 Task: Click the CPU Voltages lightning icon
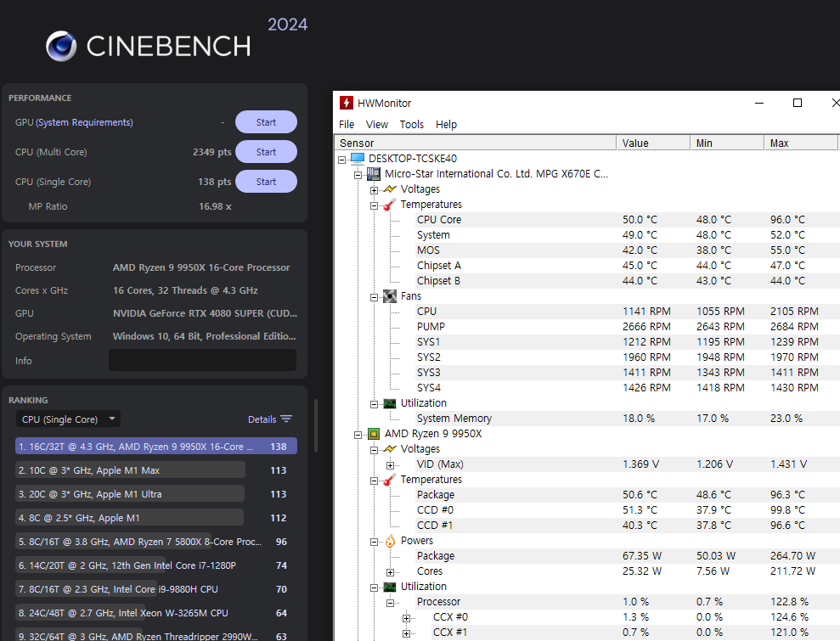point(390,449)
